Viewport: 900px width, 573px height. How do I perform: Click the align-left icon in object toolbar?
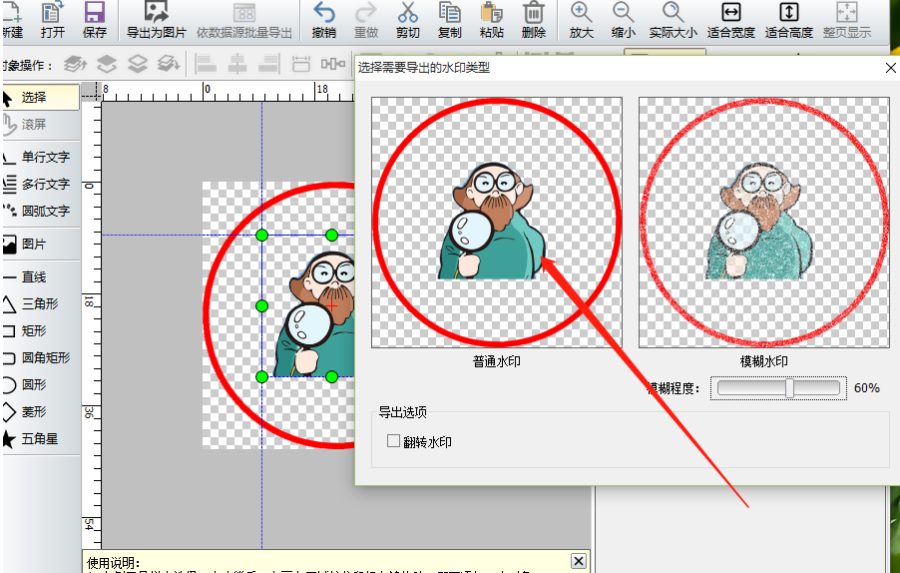click(x=205, y=64)
